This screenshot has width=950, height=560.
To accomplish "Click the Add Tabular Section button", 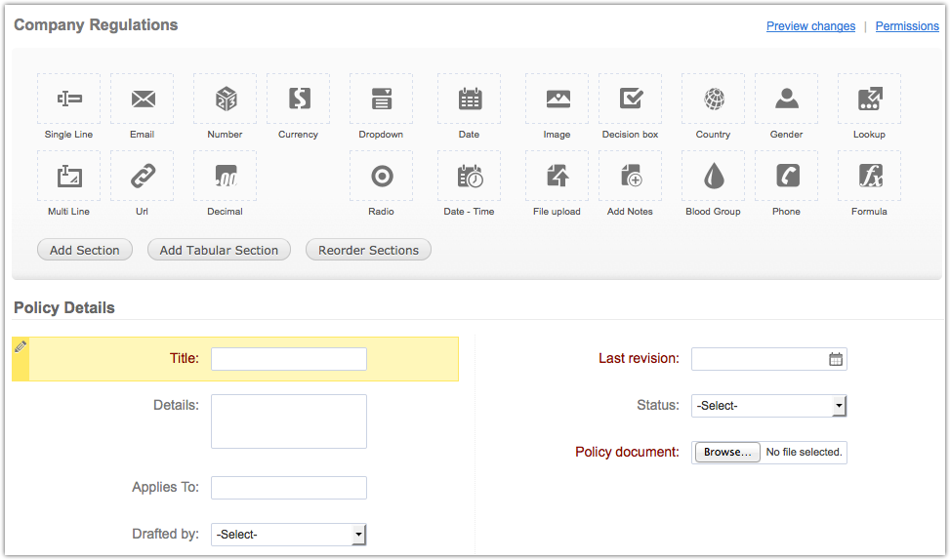I will (x=220, y=250).
